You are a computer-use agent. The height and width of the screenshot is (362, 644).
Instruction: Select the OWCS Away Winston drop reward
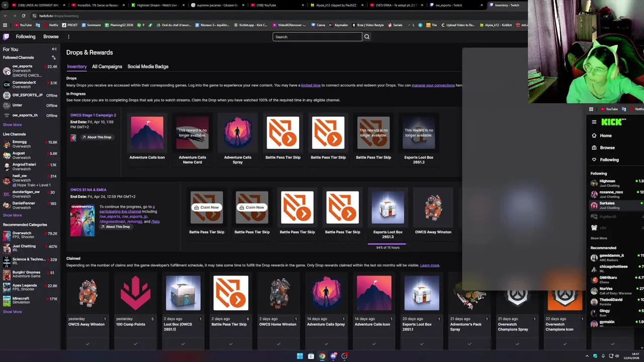pyautogui.click(x=433, y=207)
